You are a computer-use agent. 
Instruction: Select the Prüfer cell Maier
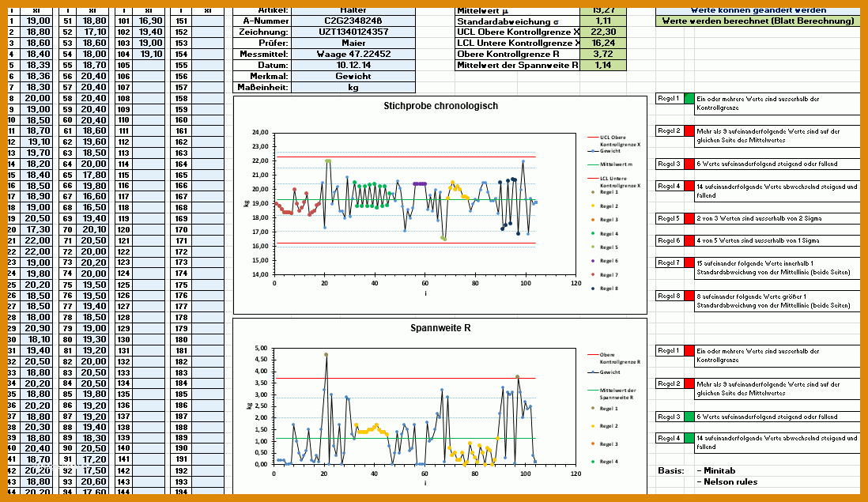pyautogui.click(x=353, y=43)
